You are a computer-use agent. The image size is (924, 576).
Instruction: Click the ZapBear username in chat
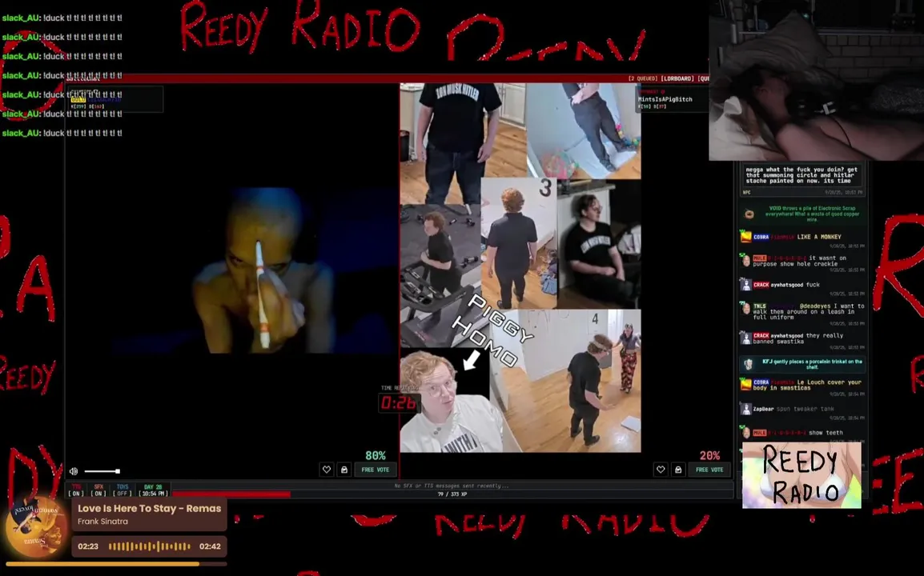763,409
